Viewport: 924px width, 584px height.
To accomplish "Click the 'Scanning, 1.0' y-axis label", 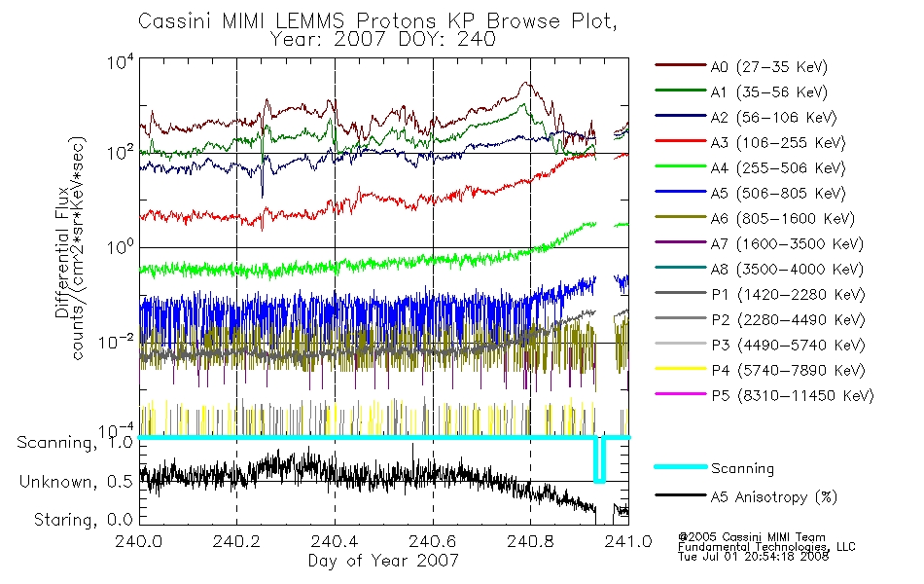I will (75, 443).
